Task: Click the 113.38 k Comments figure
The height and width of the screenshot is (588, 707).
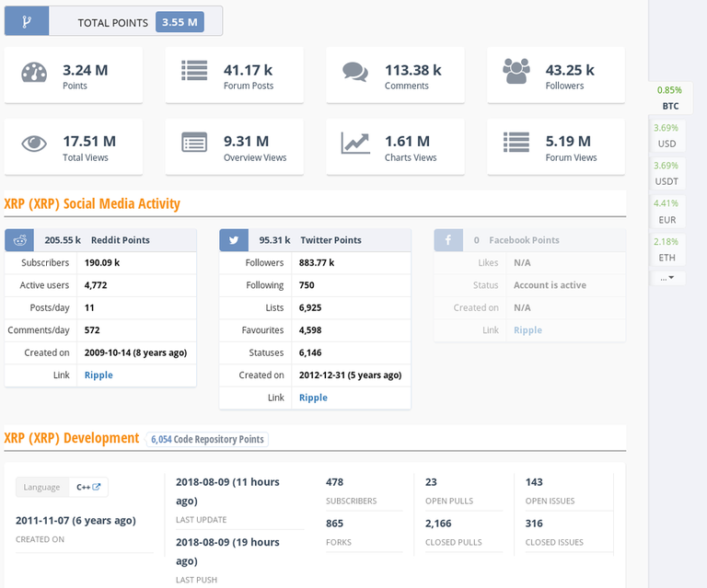Action: (413, 70)
